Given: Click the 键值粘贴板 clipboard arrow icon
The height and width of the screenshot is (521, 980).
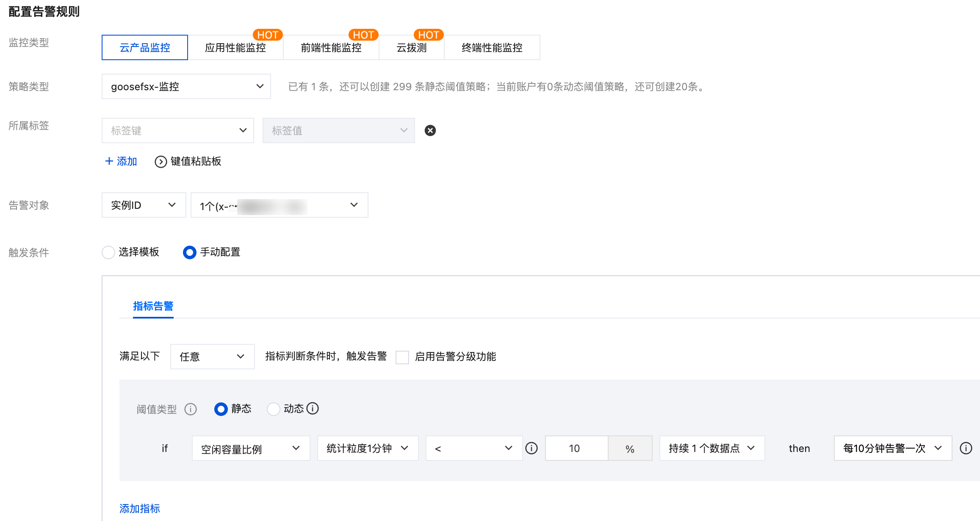Looking at the screenshot, I should pyautogui.click(x=161, y=162).
